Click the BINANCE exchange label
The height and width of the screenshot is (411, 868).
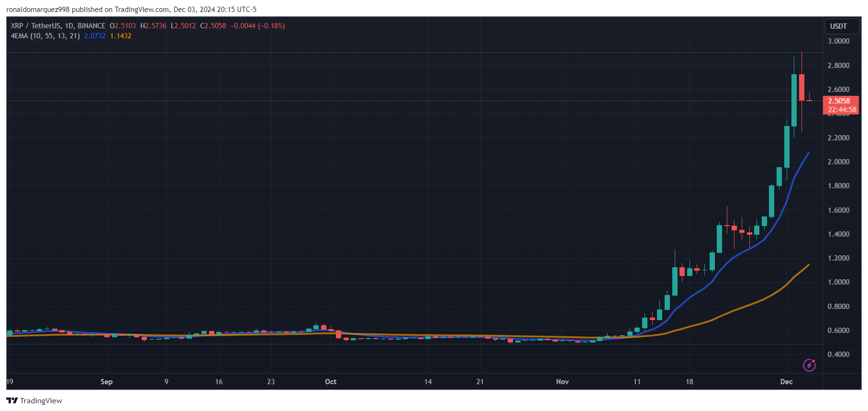click(91, 26)
